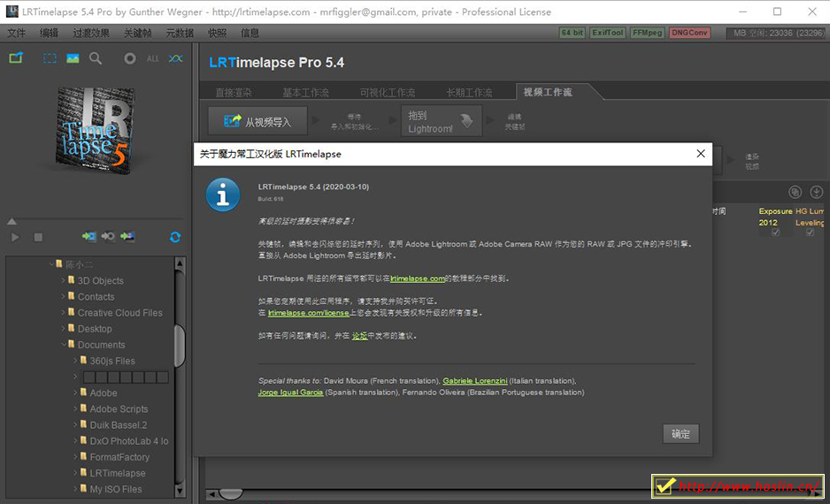Click the magnifier zoom icon
This screenshot has width=830, height=504.
(96, 58)
